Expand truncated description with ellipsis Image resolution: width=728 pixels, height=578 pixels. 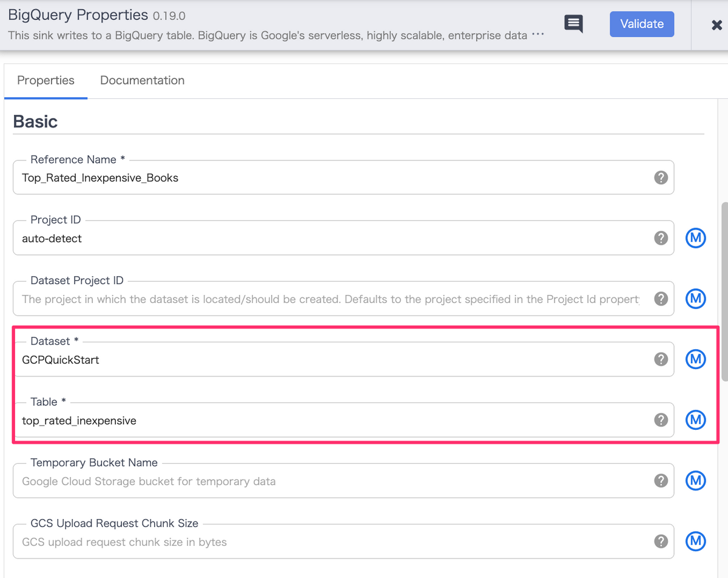click(538, 35)
